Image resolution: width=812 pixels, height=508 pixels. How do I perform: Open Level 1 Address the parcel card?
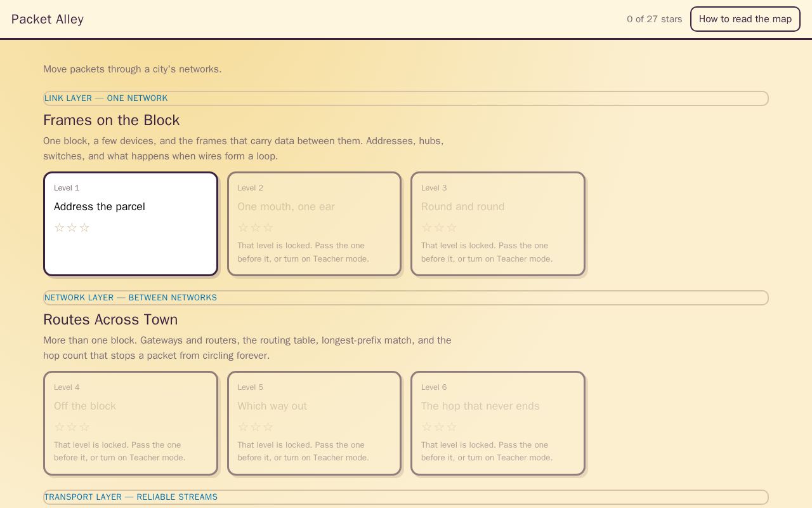pyautogui.click(x=131, y=224)
